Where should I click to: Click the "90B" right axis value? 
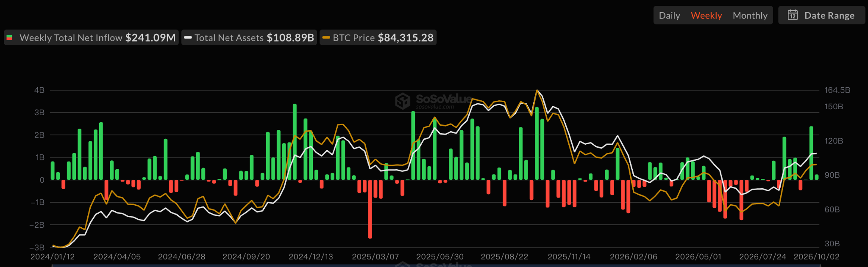click(832, 175)
